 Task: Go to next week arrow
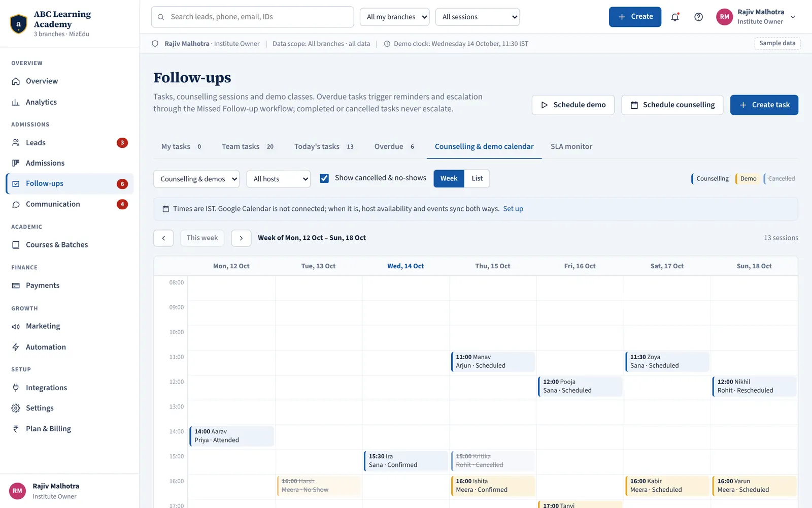(241, 238)
